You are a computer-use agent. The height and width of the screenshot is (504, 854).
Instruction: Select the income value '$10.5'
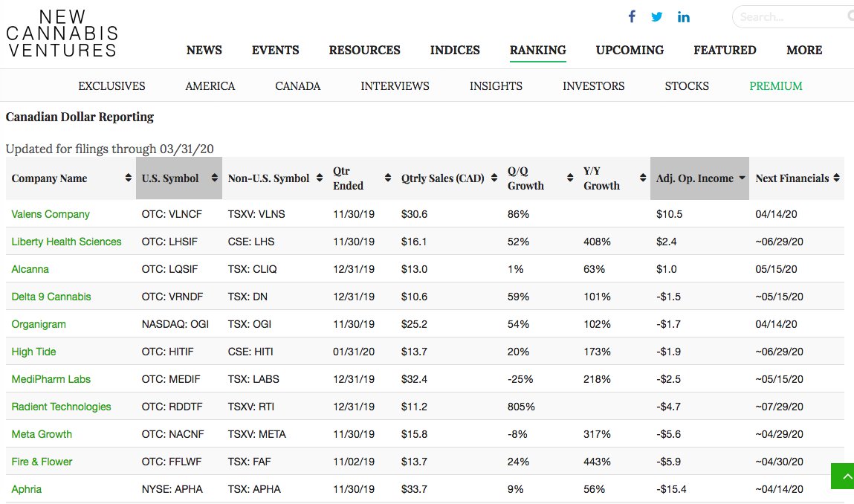coord(670,214)
